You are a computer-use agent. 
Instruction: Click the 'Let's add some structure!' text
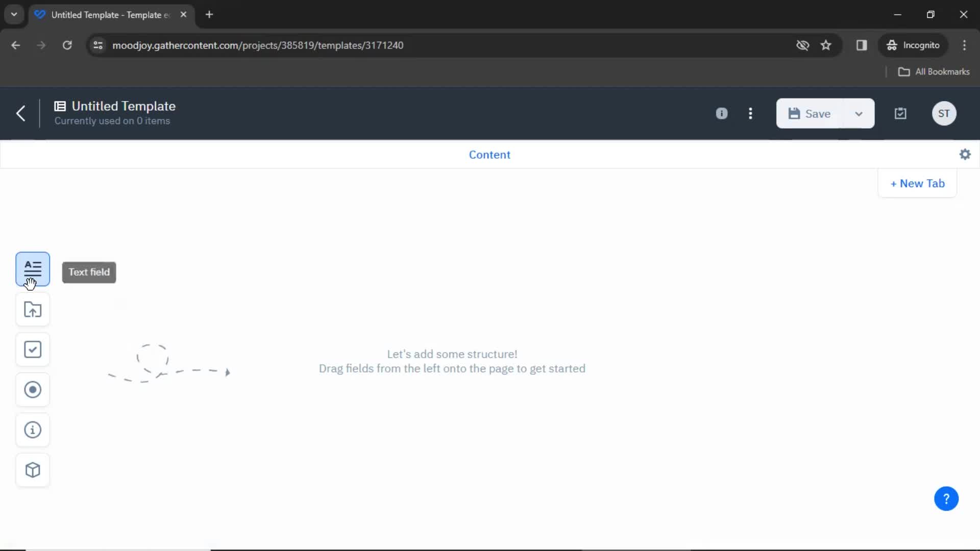[452, 354]
